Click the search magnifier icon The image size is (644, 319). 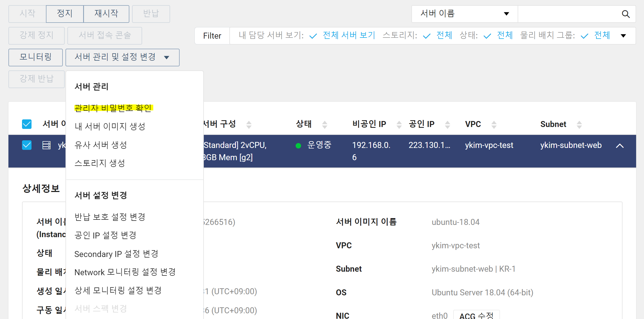tap(626, 14)
